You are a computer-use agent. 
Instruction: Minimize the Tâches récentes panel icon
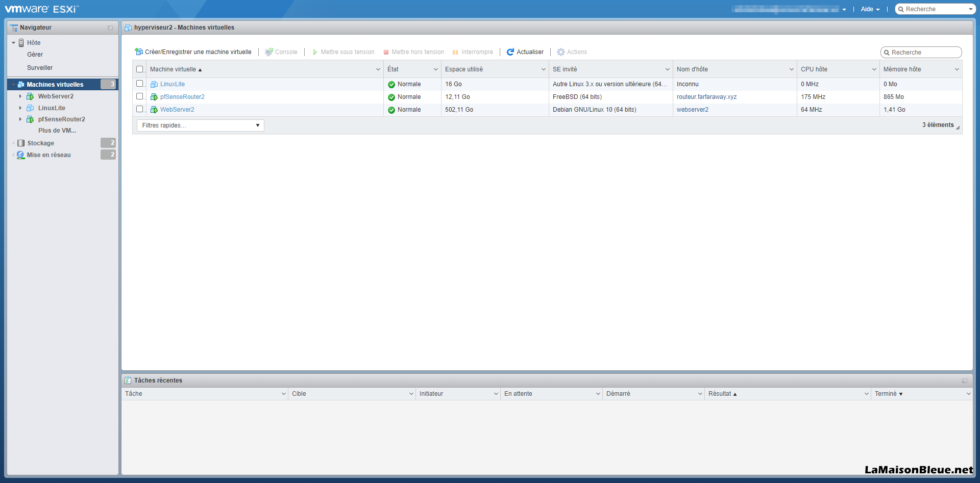coord(965,380)
